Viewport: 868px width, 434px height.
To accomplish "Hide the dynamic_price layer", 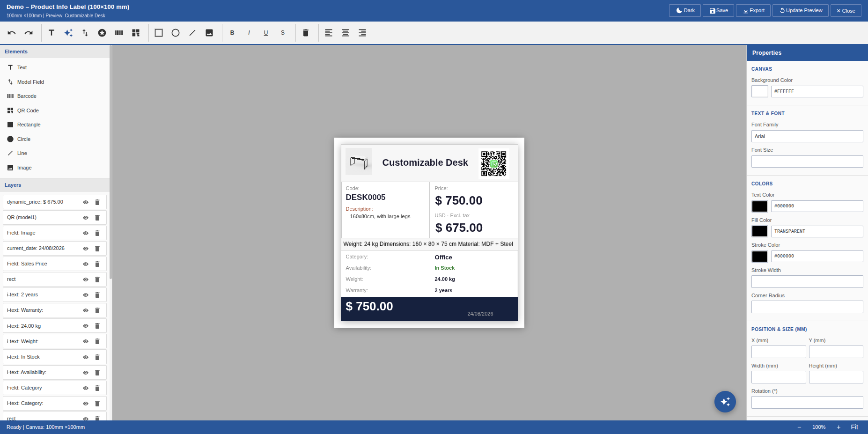I will click(x=86, y=202).
